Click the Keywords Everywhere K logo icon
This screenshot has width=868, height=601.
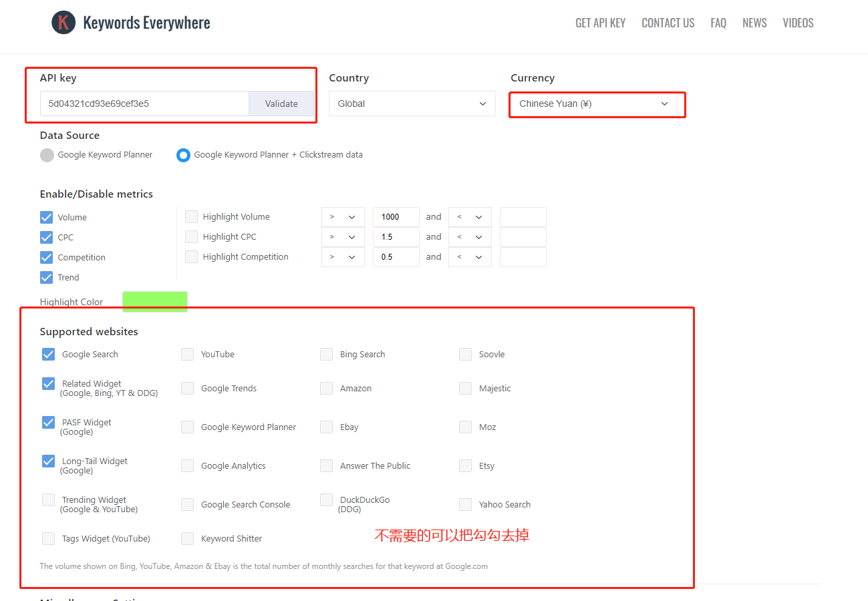(63, 23)
